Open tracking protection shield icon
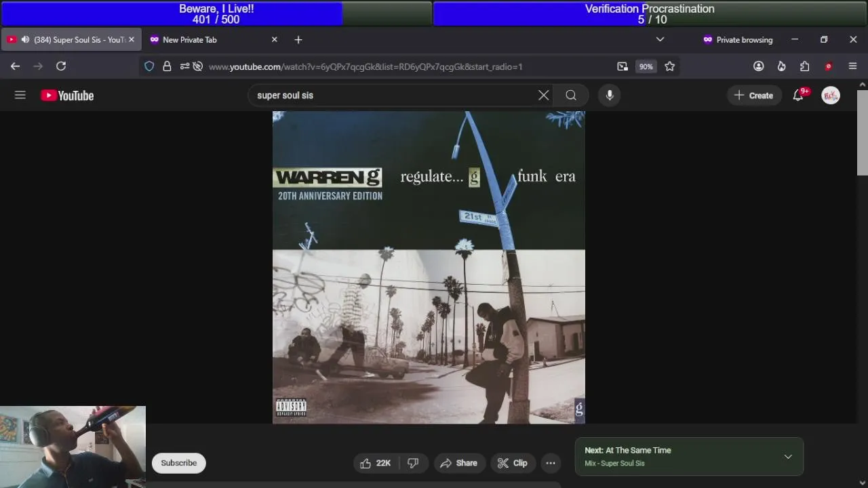The height and width of the screenshot is (488, 868). point(149,66)
